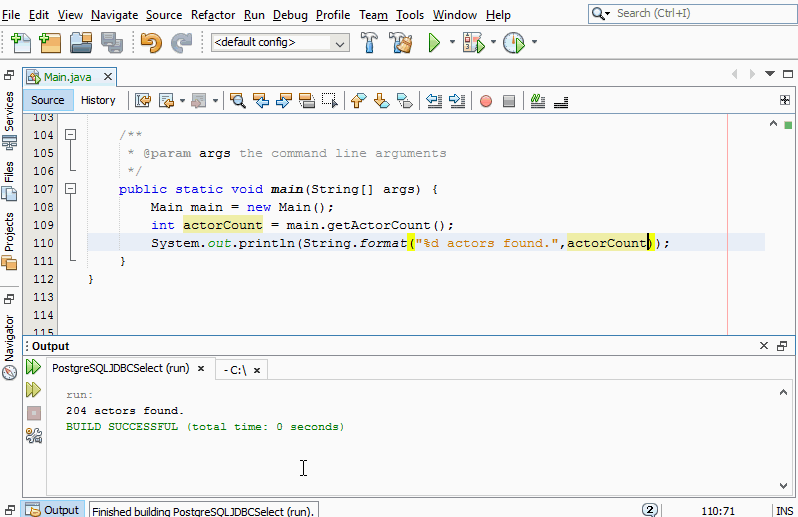The image size is (798, 517).
Task: Click the New Project toolbar icon
Action: [50, 43]
